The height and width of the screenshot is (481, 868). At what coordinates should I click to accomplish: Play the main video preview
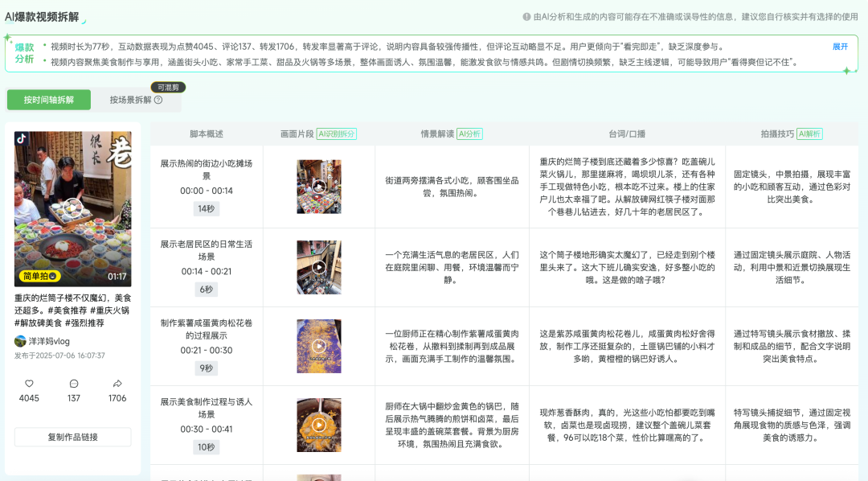(x=72, y=208)
